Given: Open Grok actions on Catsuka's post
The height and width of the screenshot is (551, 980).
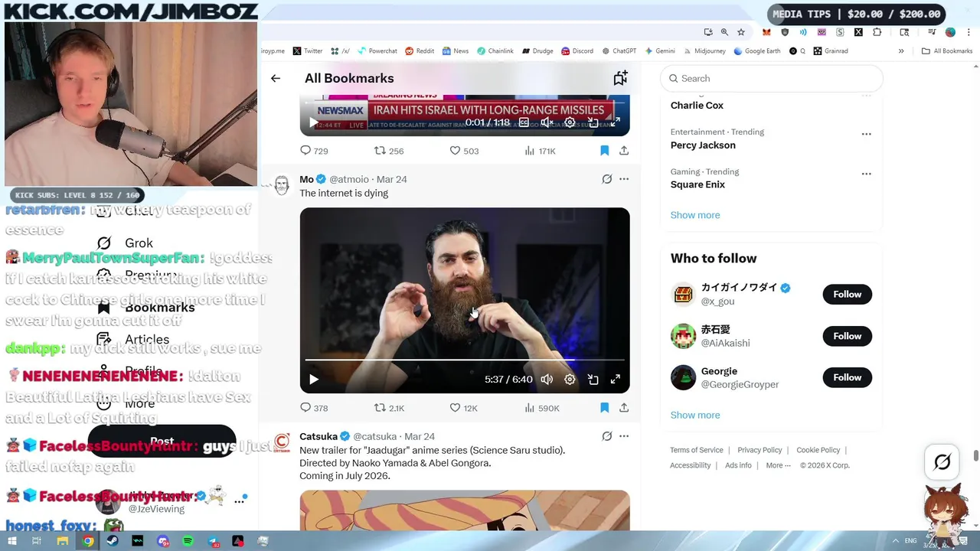Looking at the screenshot, I should (x=607, y=436).
